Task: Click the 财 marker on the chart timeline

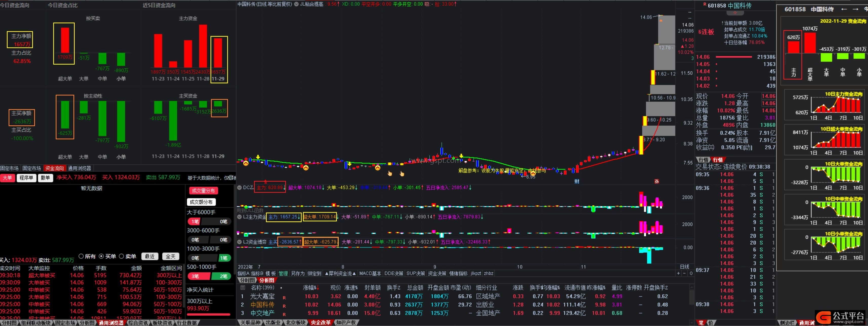Action: (x=577, y=181)
